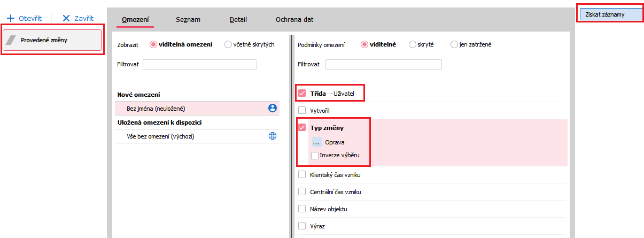Click the plus icon for Otevřít
The width and height of the screenshot is (644, 238).
point(10,18)
